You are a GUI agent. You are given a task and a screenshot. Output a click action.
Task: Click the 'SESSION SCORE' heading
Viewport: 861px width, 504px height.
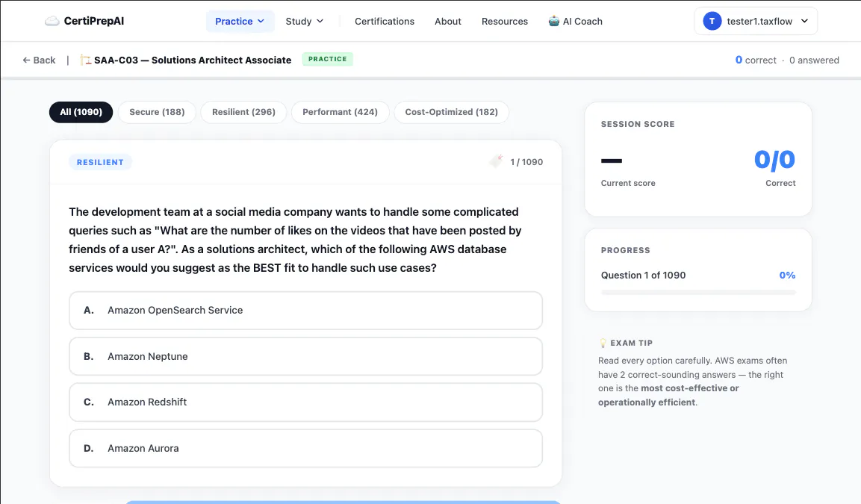point(638,124)
